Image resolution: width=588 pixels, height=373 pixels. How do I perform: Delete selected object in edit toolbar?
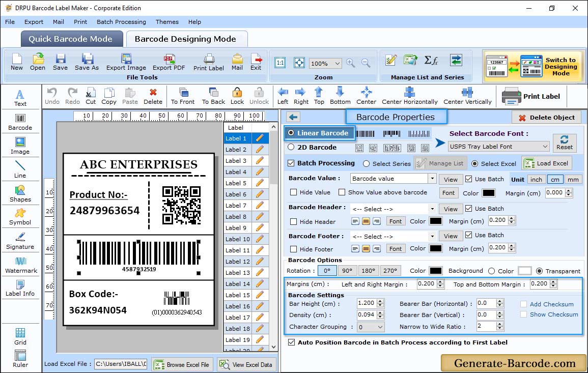tap(153, 96)
